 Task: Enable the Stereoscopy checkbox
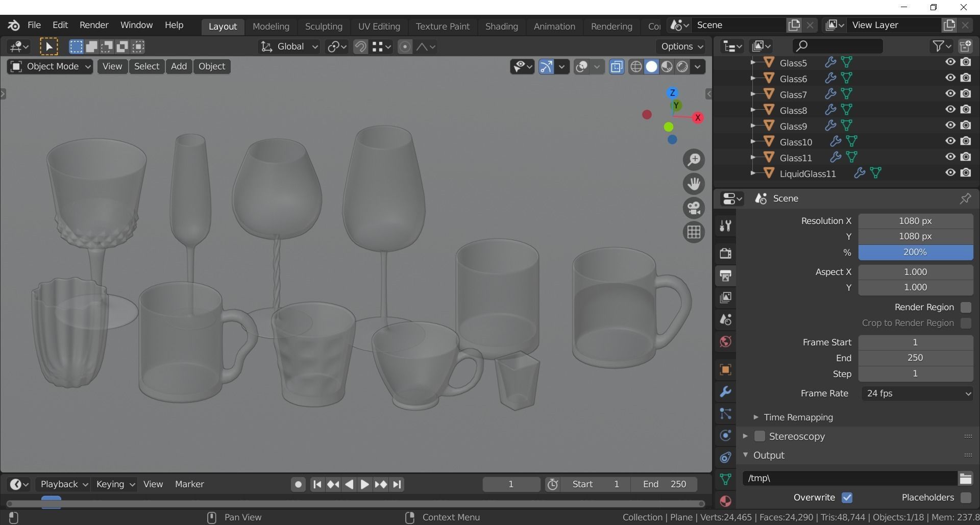click(x=759, y=436)
